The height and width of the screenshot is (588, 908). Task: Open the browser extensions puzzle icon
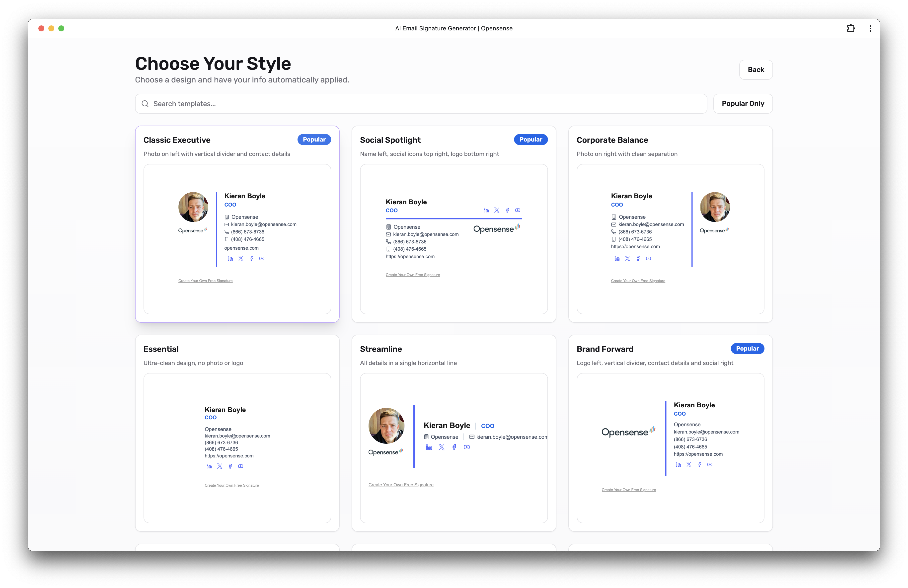(x=851, y=28)
